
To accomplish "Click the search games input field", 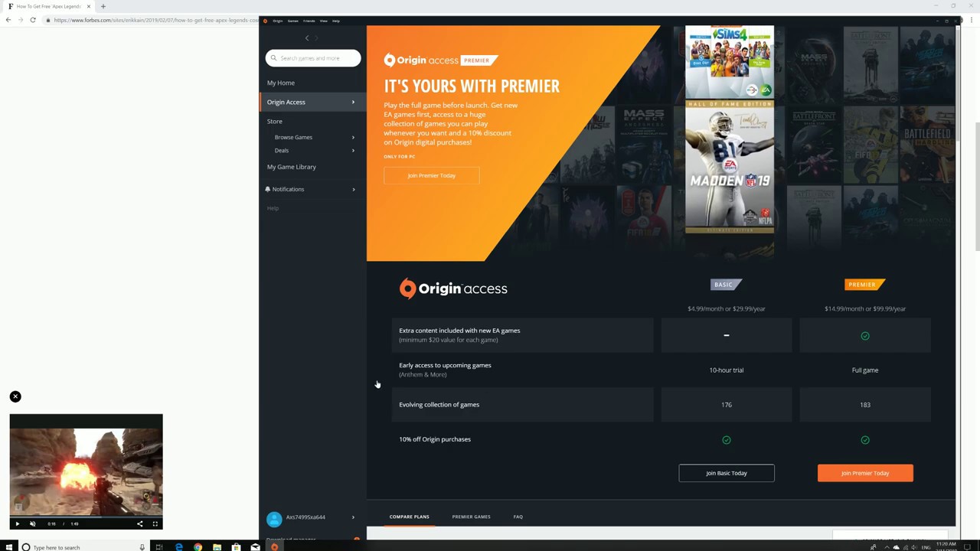I will (x=313, y=58).
